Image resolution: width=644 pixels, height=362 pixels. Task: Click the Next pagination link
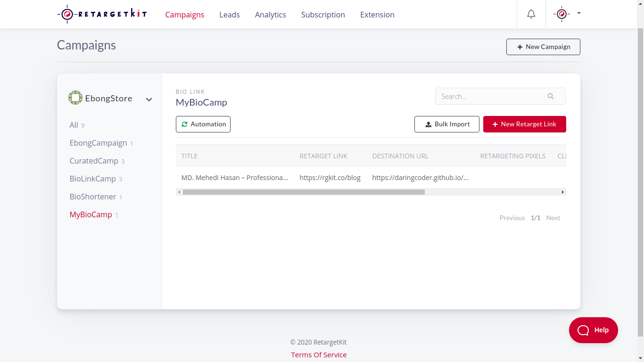(x=553, y=218)
